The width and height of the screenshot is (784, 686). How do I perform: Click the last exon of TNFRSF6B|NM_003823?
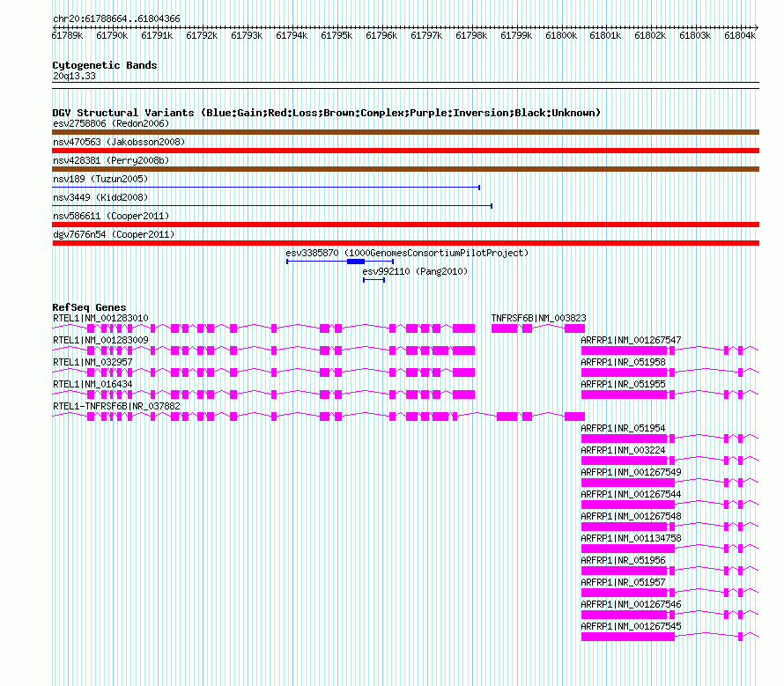pos(574,328)
